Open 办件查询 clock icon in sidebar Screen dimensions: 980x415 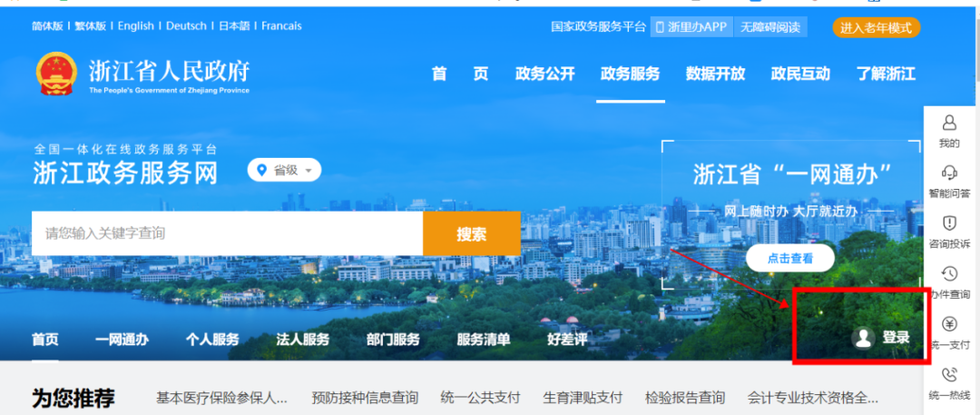point(949,274)
